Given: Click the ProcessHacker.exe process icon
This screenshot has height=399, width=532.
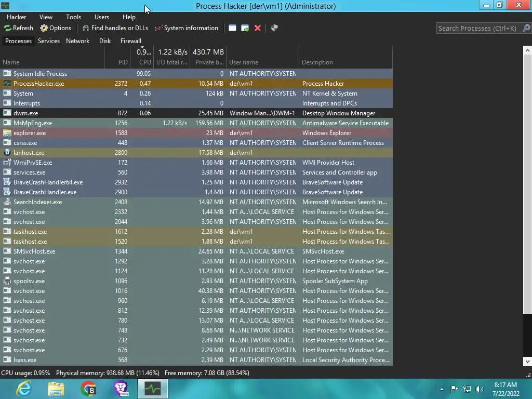Looking at the screenshot, I should (7, 83).
